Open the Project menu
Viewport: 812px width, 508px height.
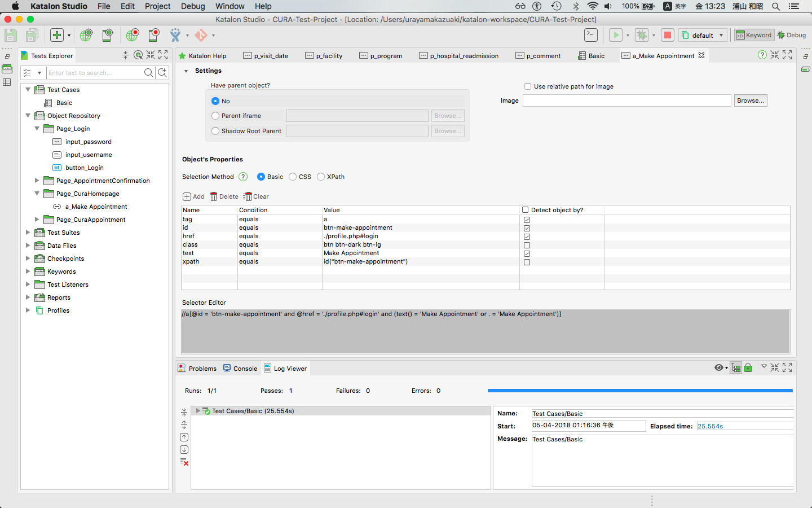click(x=157, y=6)
